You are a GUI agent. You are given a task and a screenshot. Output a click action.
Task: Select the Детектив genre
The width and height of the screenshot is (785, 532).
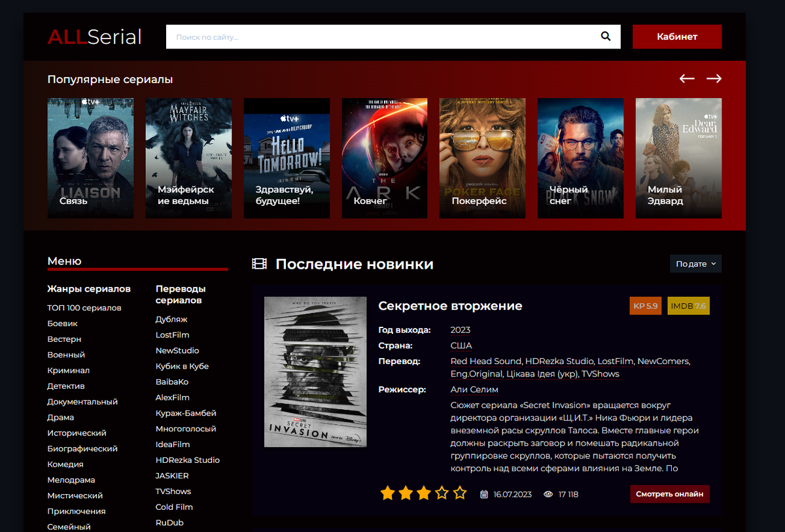[66, 386]
